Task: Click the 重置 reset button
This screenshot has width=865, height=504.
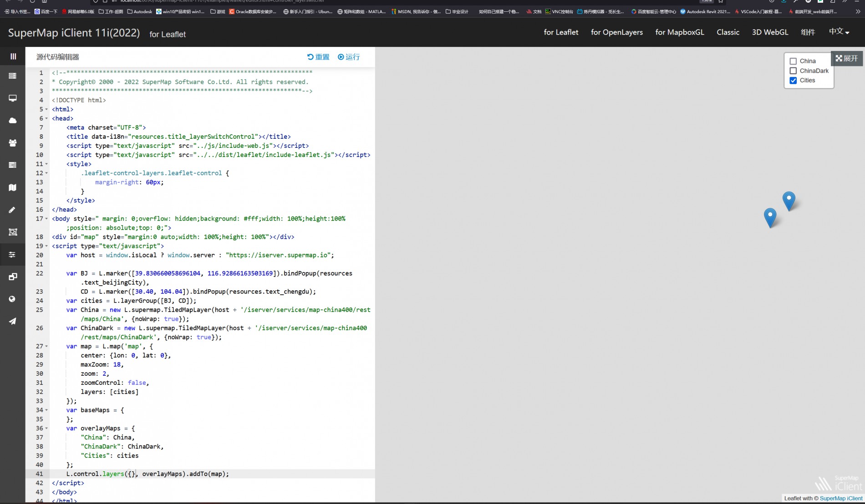Action: coord(318,57)
